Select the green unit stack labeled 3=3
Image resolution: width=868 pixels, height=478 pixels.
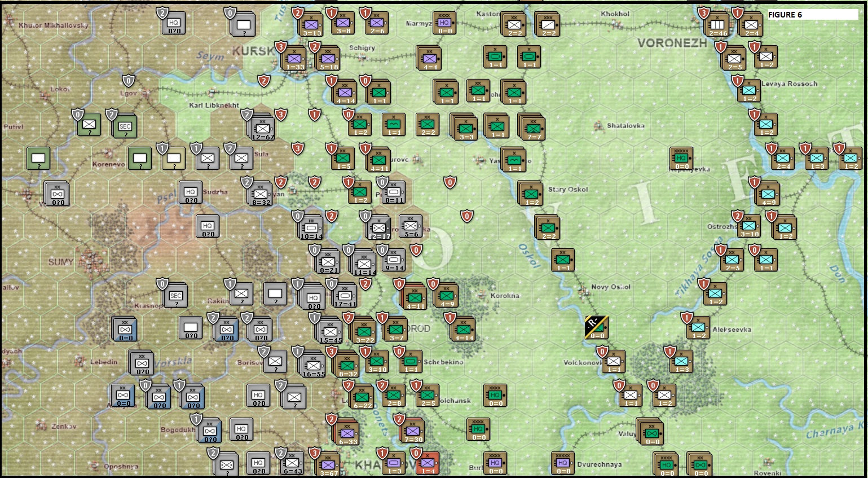[464, 128]
